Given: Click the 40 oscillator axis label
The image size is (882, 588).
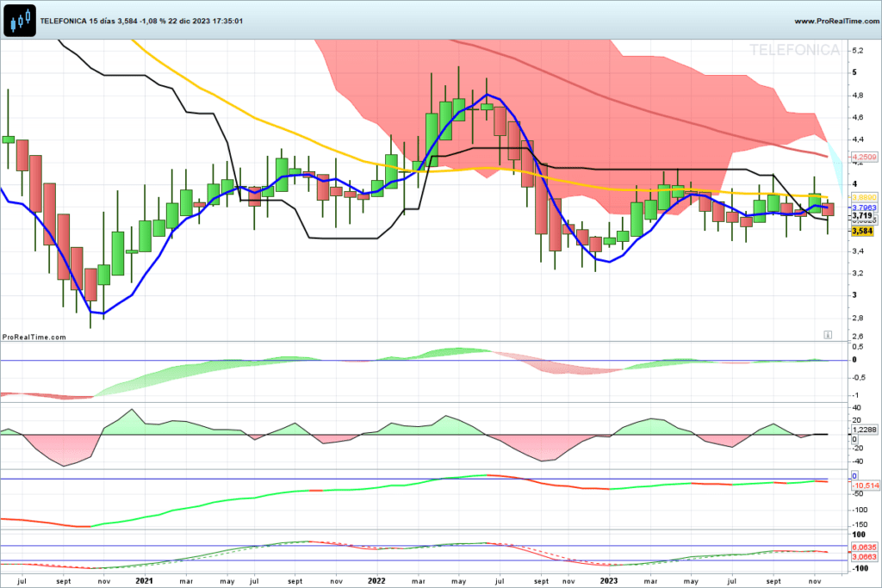Looking at the screenshot, I should tap(856, 408).
